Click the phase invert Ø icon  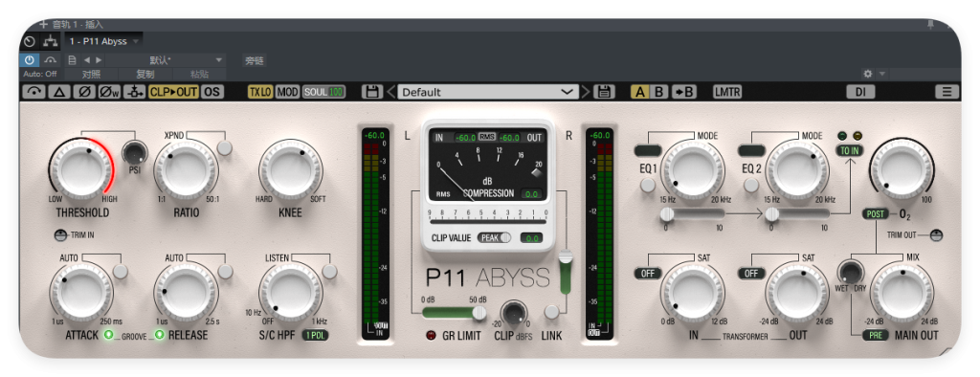click(x=84, y=92)
